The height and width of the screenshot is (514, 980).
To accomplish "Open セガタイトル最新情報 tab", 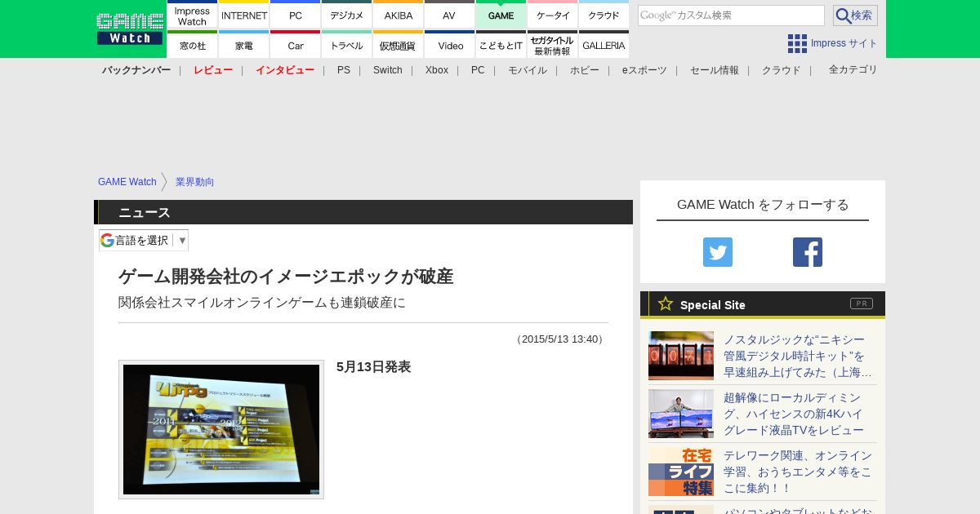I will (x=553, y=45).
